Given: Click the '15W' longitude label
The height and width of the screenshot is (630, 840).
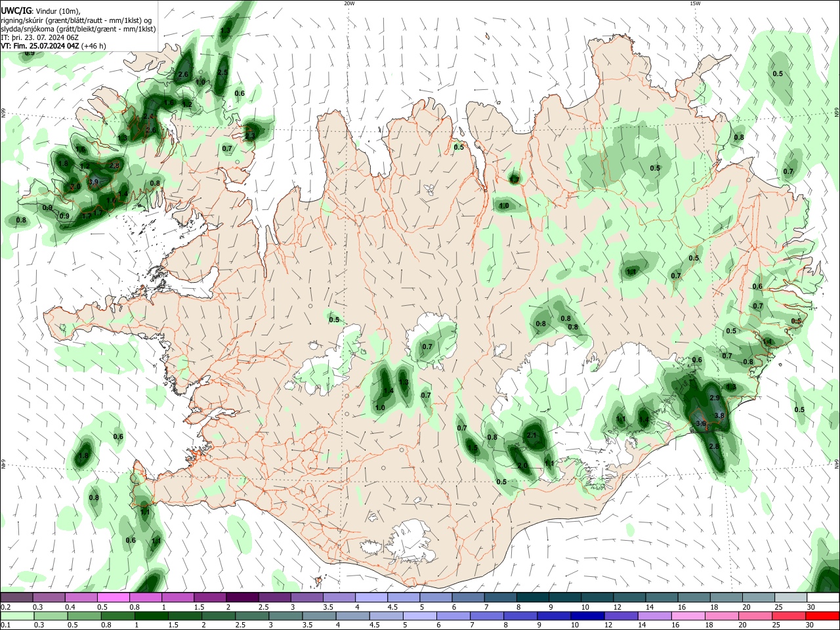Looking at the screenshot, I should (x=695, y=3).
